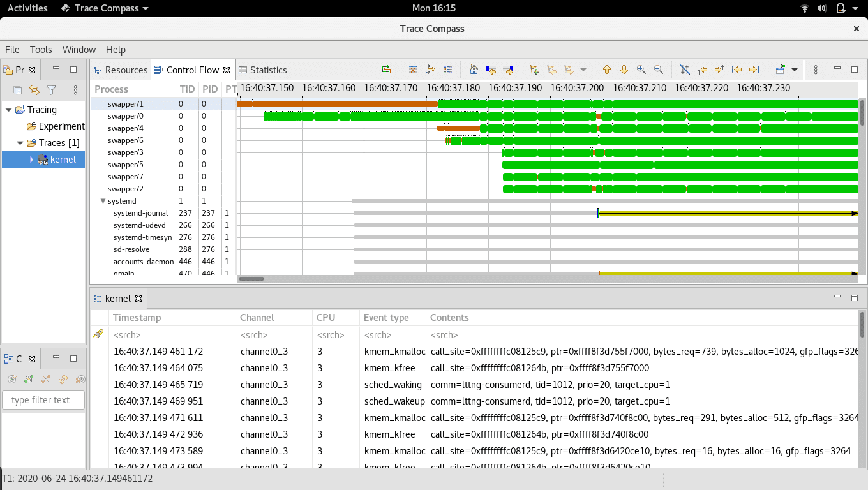Screen dimensions: 868x490
Task: Collapse the systemd process group
Action: pos(103,201)
